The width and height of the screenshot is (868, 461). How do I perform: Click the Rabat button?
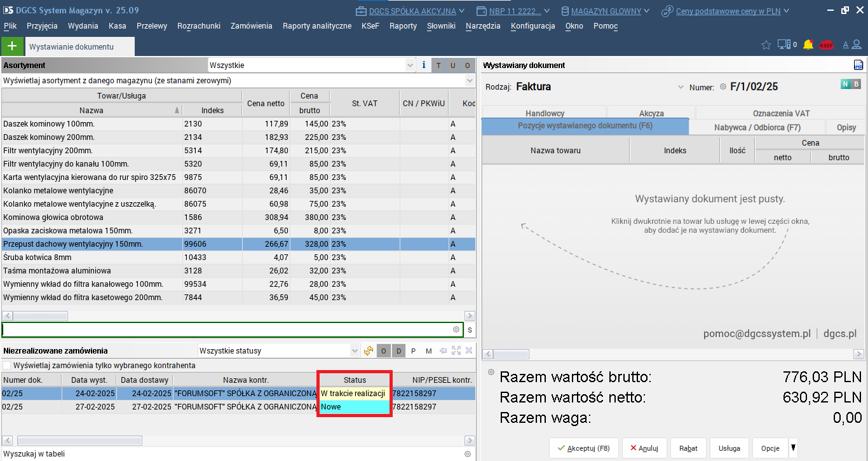coord(688,448)
